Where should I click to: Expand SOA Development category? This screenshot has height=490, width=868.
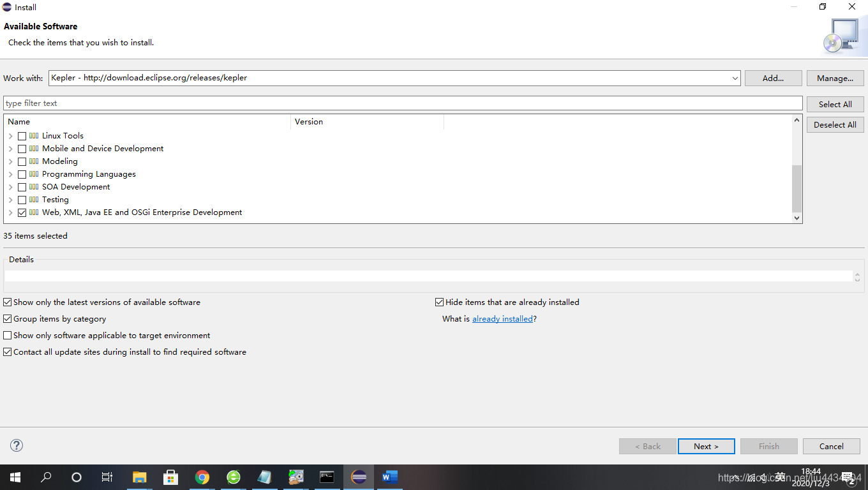pos(11,187)
